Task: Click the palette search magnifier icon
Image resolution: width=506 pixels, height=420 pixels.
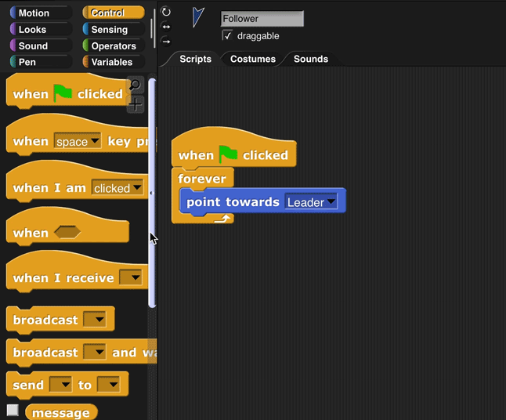Action: tap(136, 85)
